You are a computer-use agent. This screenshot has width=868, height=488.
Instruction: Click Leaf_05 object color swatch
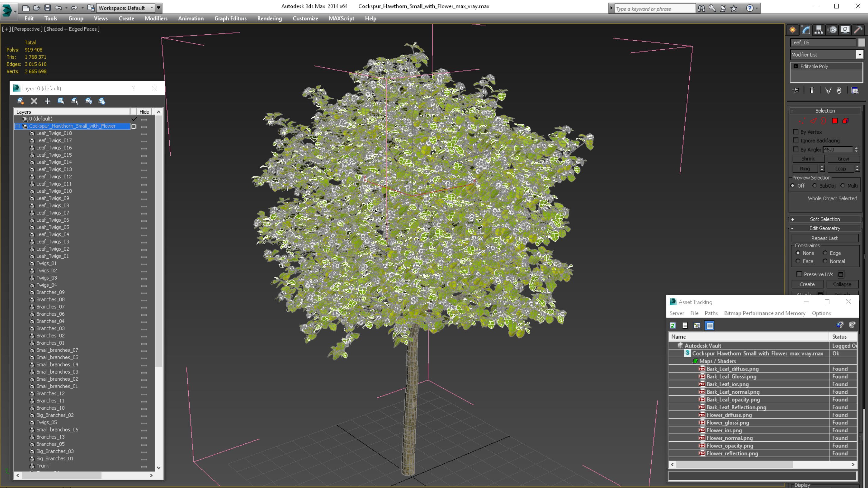(861, 42)
